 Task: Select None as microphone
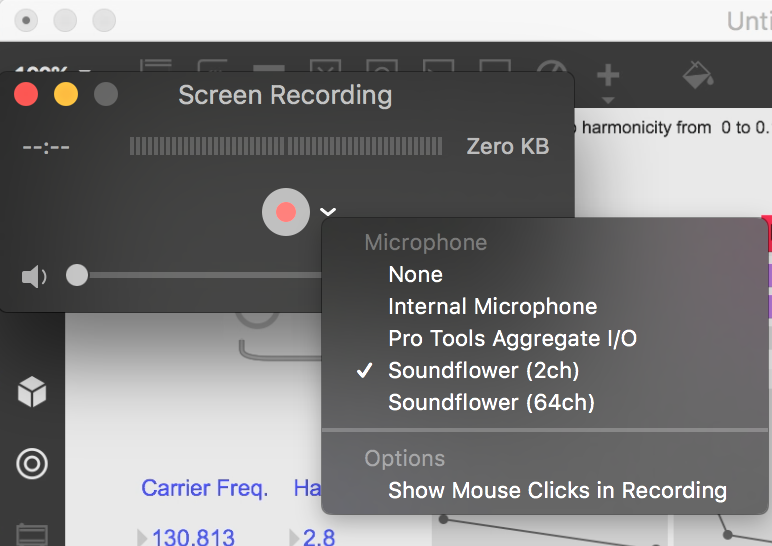pos(416,274)
